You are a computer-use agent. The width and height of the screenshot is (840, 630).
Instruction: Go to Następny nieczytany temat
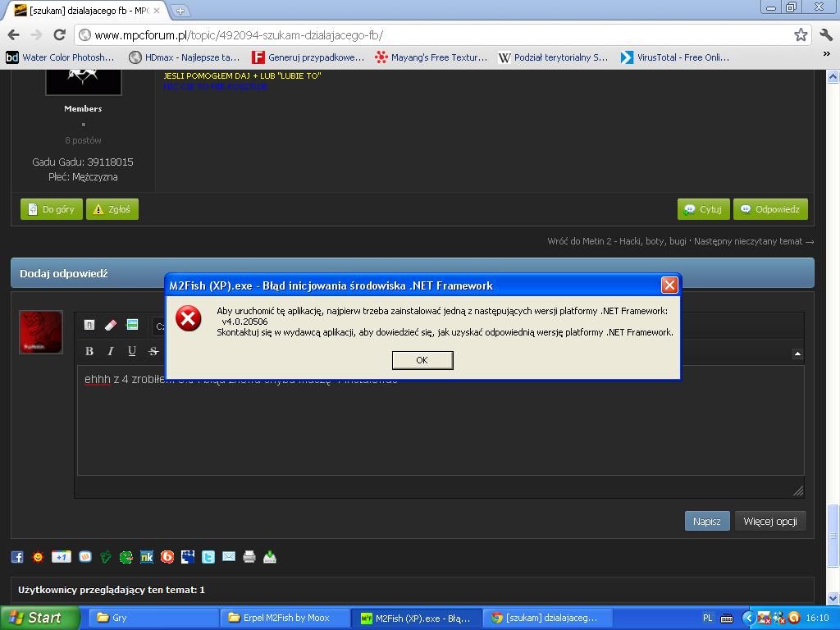coord(754,241)
